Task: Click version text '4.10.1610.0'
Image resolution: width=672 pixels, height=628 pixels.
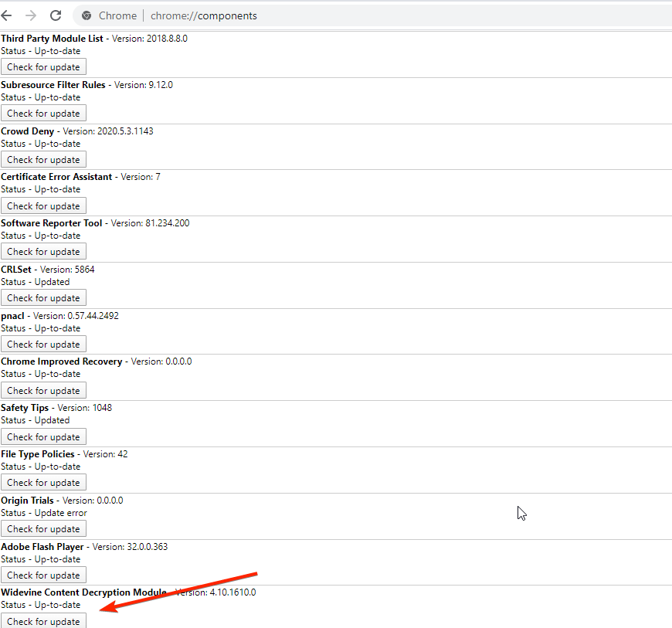Action: click(232, 592)
